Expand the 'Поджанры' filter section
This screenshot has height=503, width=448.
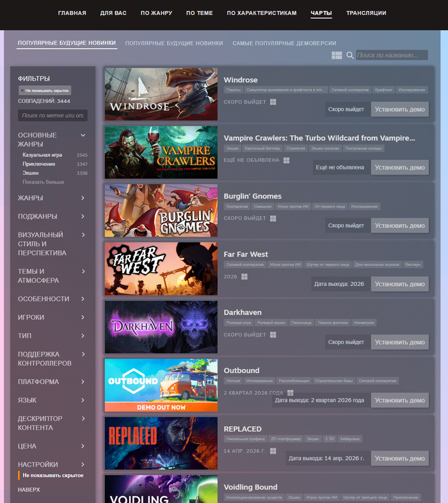83,216
